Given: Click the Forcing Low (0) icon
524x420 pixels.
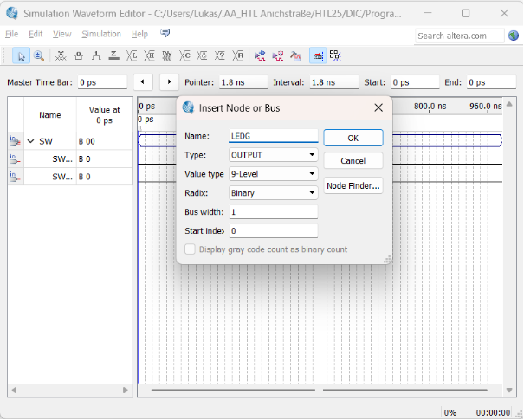Looking at the screenshot, I should 79,55.
